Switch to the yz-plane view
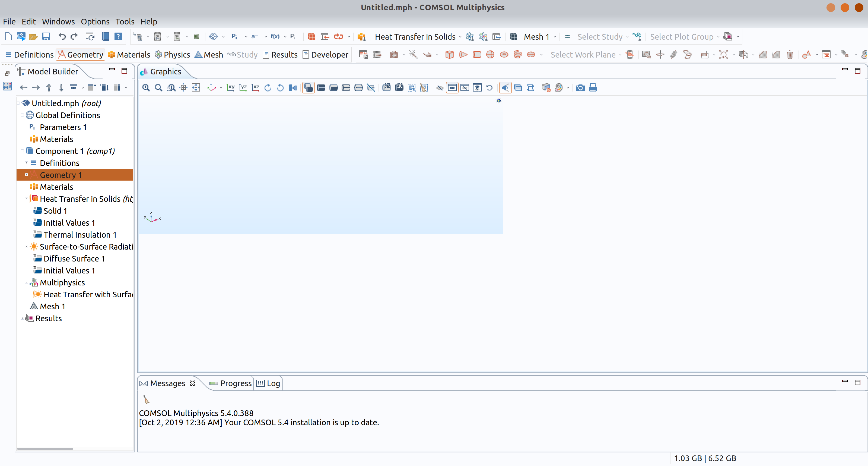The width and height of the screenshot is (868, 466). pos(243,88)
